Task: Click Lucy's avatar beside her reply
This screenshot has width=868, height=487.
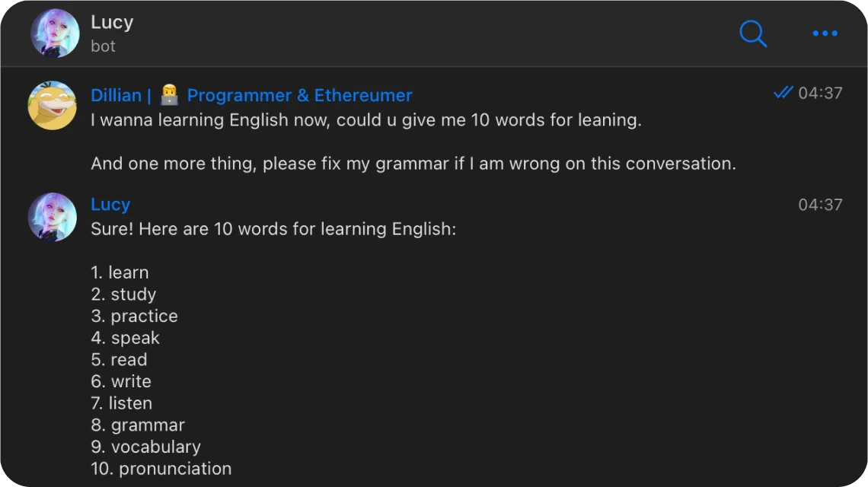Action: click(x=53, y=217)
